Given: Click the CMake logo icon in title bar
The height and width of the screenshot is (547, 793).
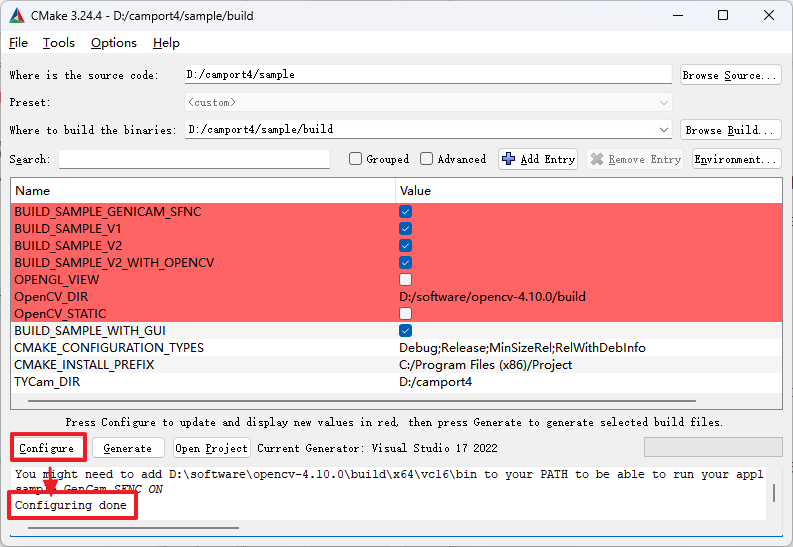Looking at the screenshot, I should click(18, 15).
